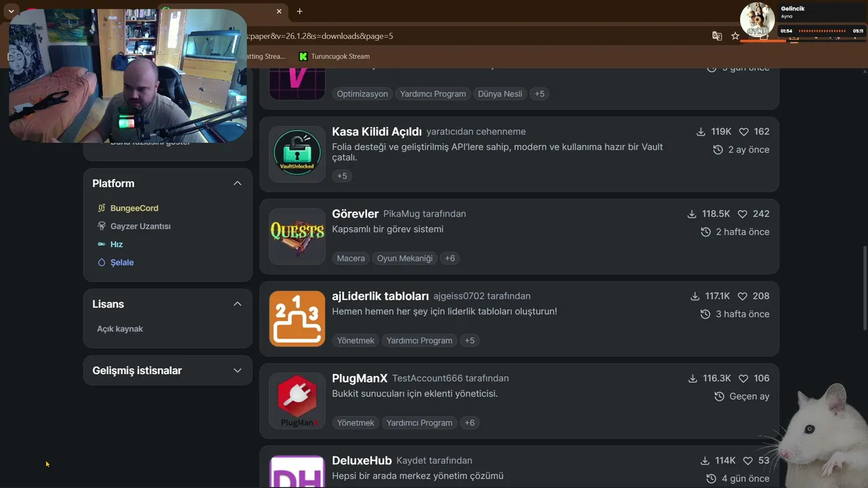Screen dimensions: 868x488
Task: Collapse the Lisans filter section
Action: (x=237, y=304)
